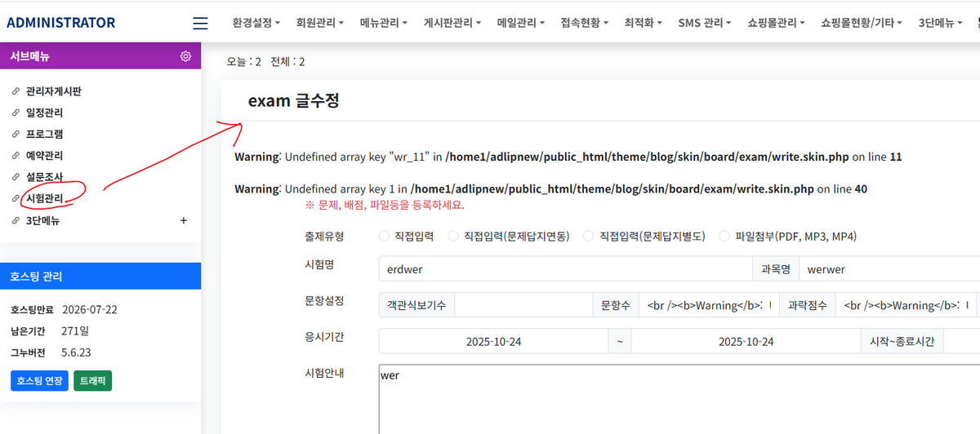980x434 pixels.
Task: Expand 3단메뉴 with the plus icon
Action: pyautogui.click(x=183, y=220)
